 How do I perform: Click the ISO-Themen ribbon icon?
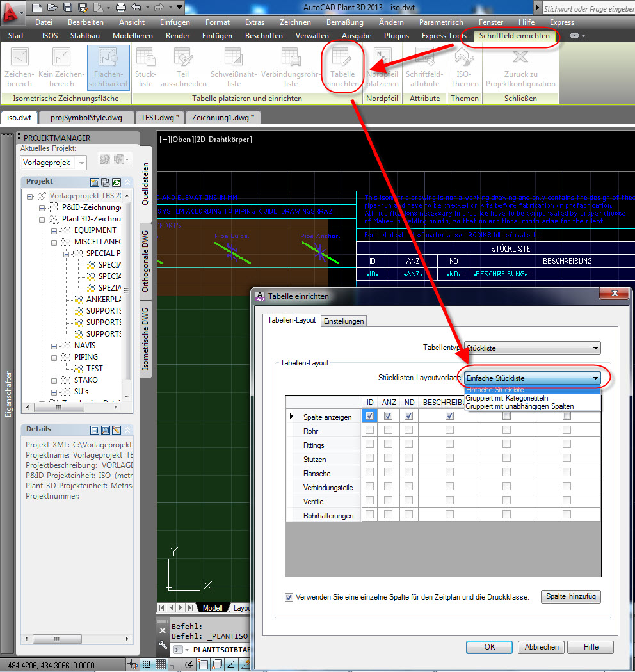pos(464,68)
